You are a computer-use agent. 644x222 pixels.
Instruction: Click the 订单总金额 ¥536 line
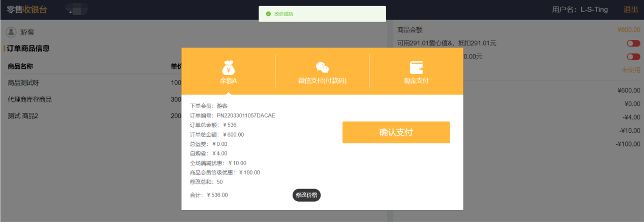click(213, 125)
